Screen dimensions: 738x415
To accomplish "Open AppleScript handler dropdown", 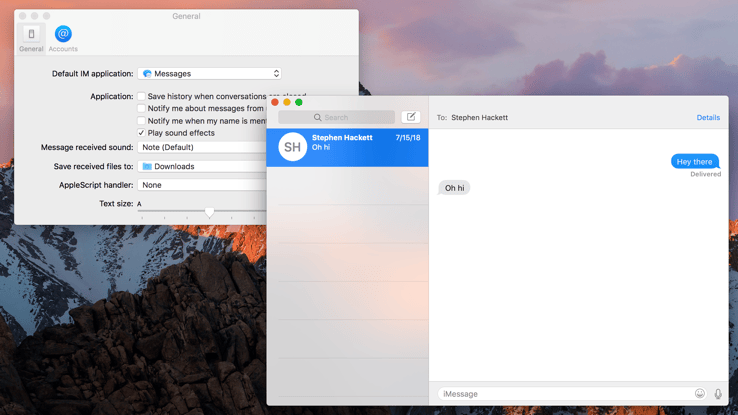I will pos(202,185).
